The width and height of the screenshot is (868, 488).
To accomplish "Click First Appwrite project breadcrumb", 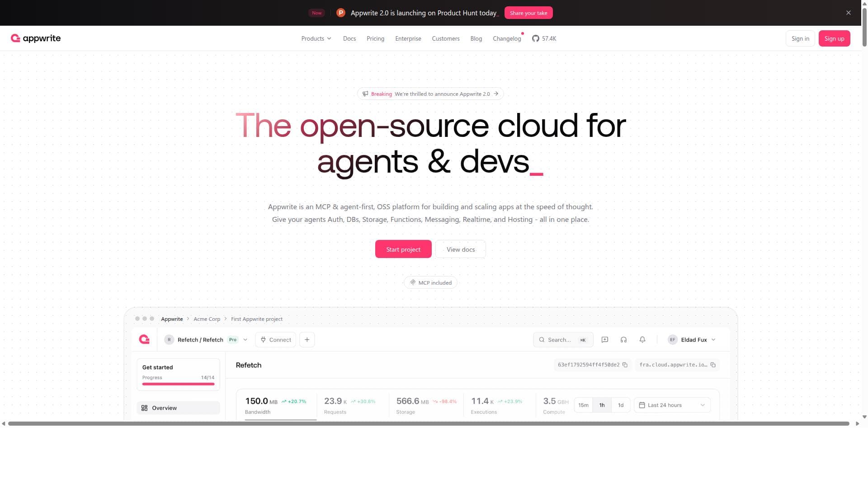I will (257, 319).
